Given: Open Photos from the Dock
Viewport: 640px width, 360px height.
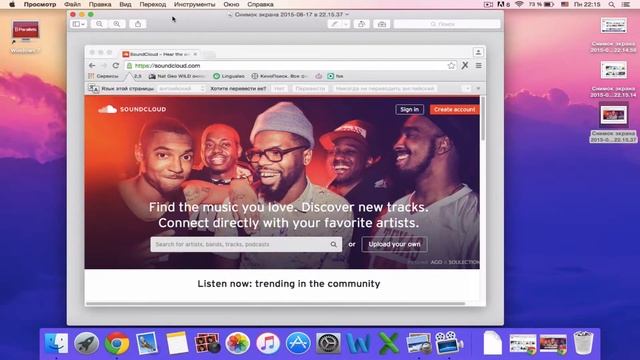Looking at the screenshot, I should click(238, 343).
